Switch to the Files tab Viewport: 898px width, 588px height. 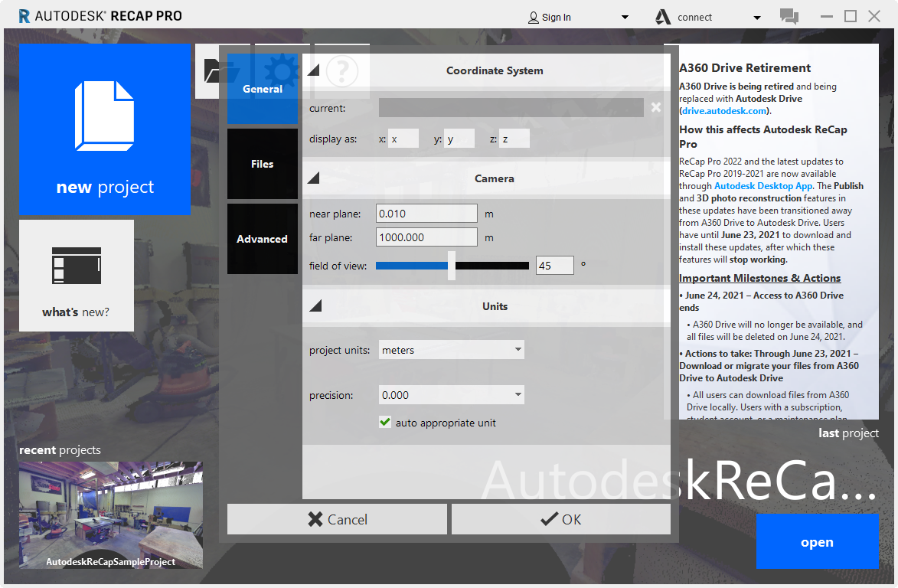(x=263, y=164)
